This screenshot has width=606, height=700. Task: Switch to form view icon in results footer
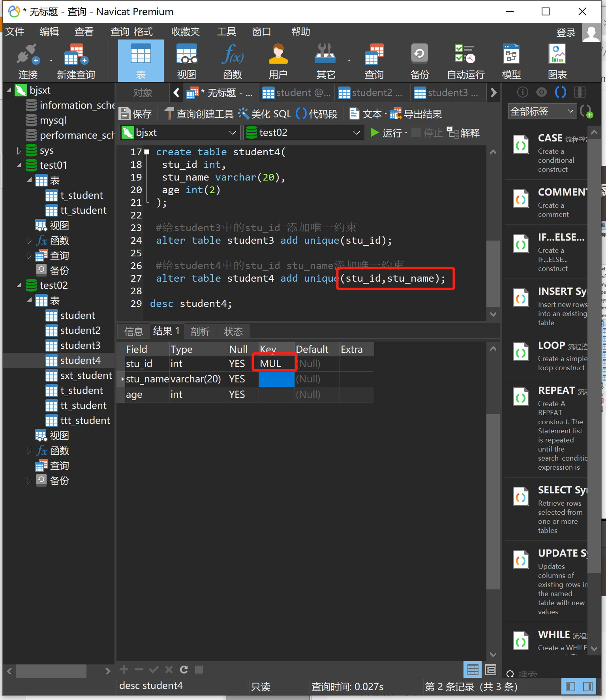pyautogui.click(x=490, y=670)
